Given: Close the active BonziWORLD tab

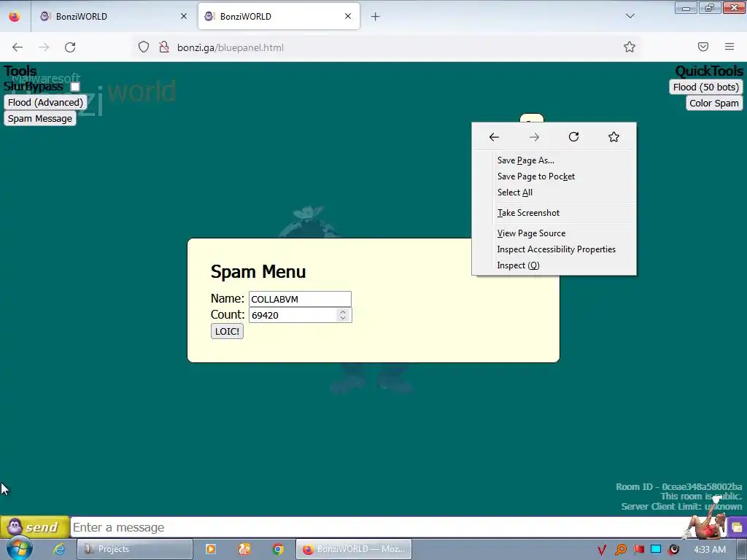Looking at the screenshot, I should pos(348,17).
